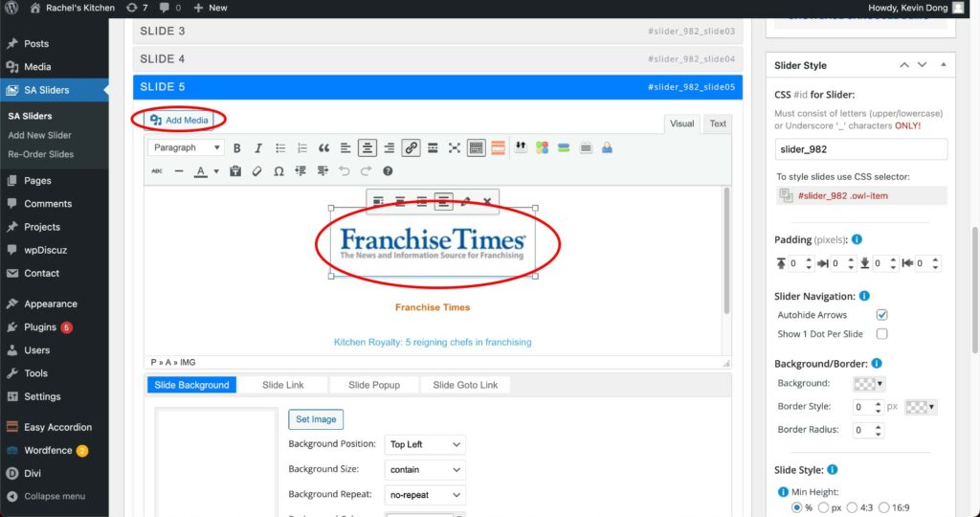Toggle bold formatting in the editor toolbar

click(236, 148)
